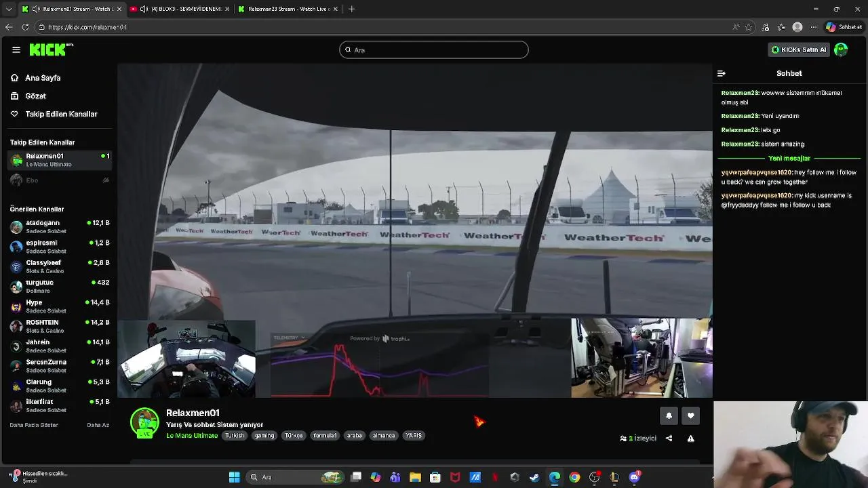
Task: Toggle follow with the heart button
Action: [690, 415]
